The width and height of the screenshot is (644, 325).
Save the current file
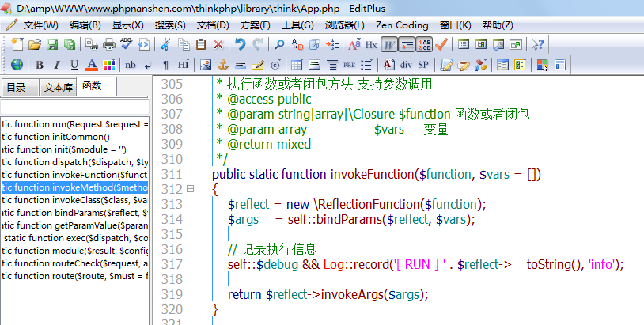52,44
